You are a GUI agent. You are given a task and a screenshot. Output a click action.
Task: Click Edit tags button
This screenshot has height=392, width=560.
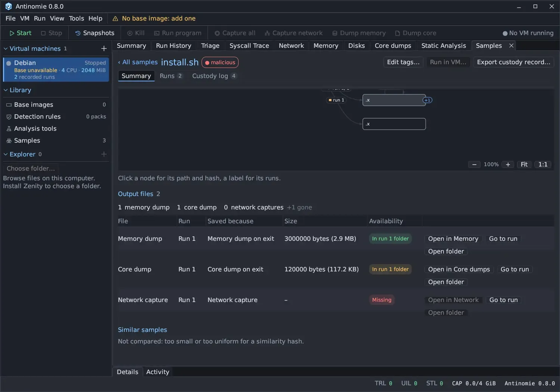[403, 62]
